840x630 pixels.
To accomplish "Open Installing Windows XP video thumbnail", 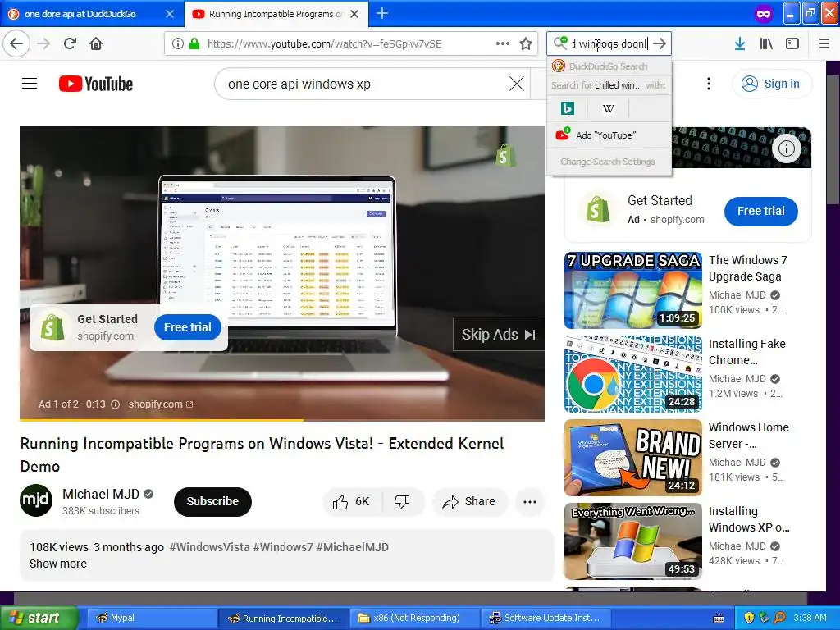I will 632,541.
